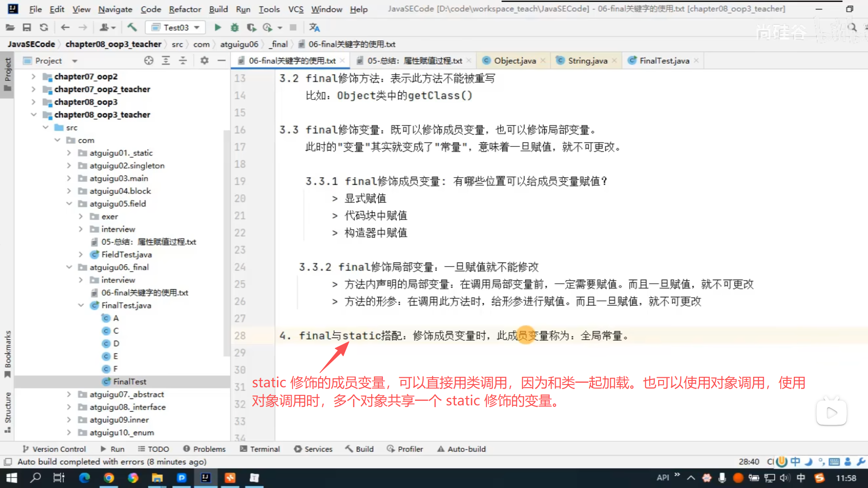Click the green Run button
Image resolution: width=868 pixels, height=488 pixels.
tap(217, 28)
